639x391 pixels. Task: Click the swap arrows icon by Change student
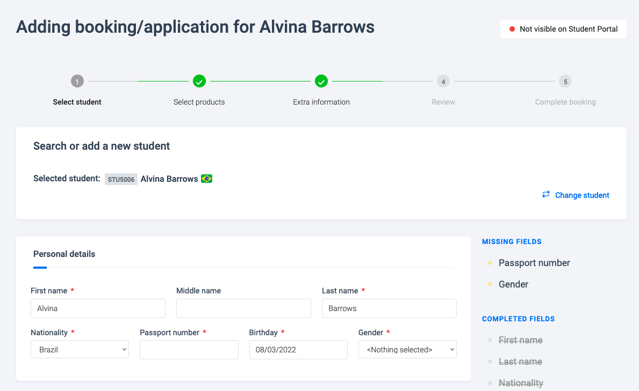(x=546, y=194)
